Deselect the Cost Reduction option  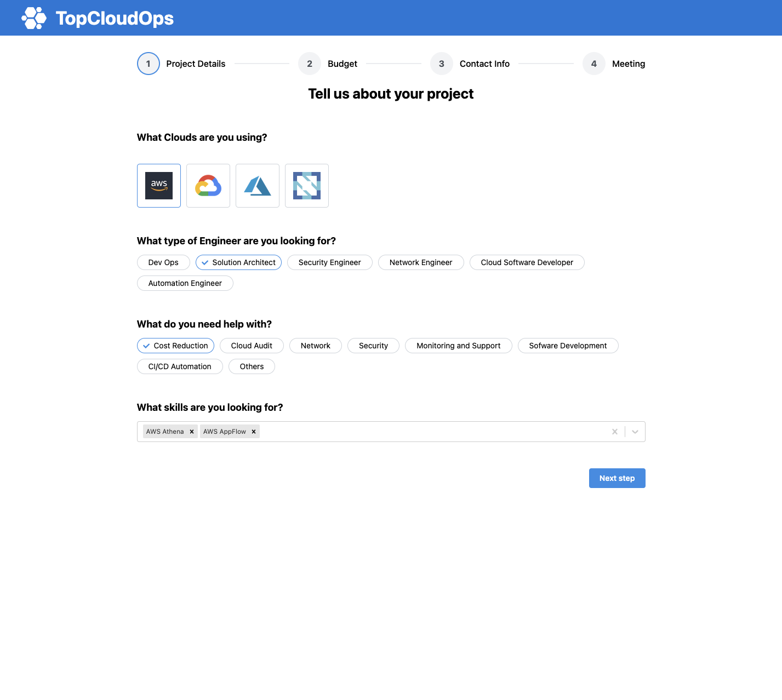coord(175,346)
